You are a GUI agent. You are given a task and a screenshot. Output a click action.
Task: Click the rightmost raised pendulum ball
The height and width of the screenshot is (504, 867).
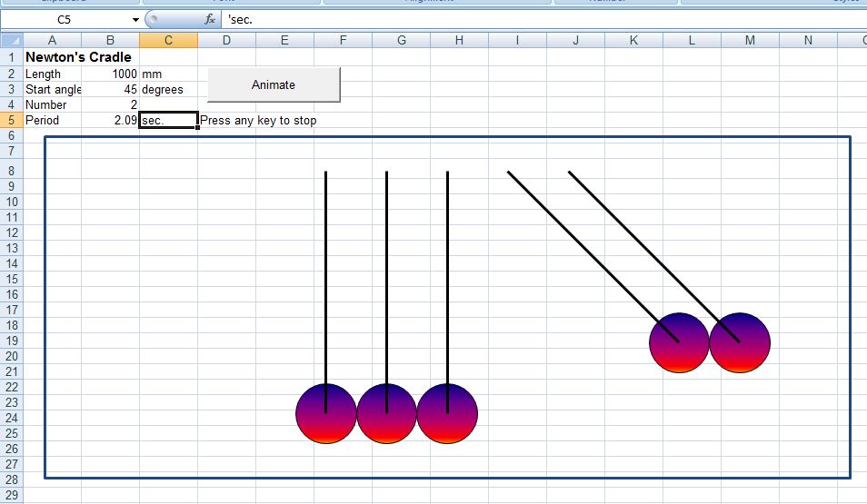pos(740,342)
